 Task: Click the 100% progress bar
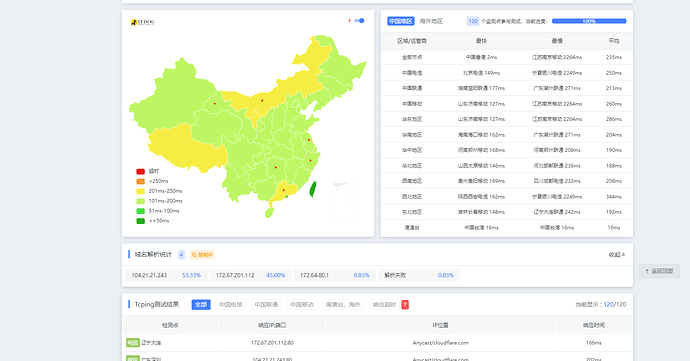(589, 21)
